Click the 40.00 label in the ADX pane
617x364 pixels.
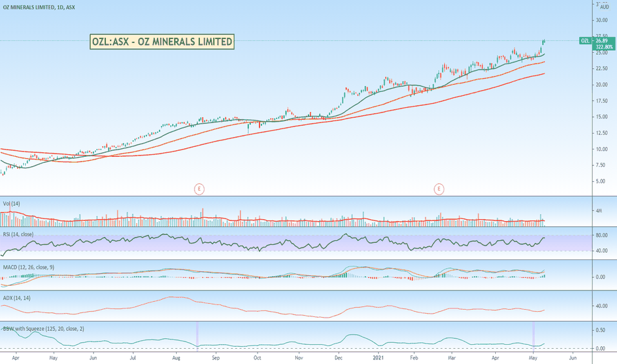[602, 306]
